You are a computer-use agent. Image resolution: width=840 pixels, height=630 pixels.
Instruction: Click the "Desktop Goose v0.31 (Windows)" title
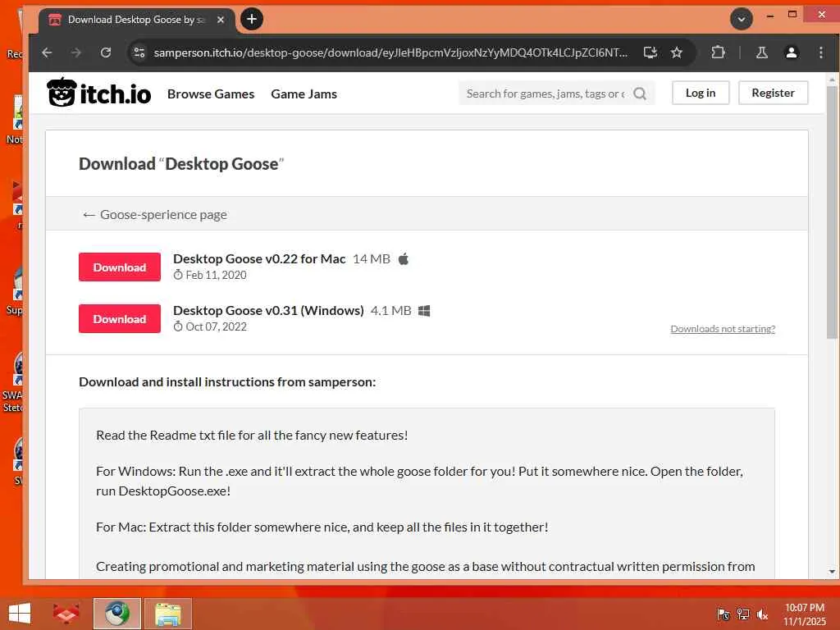pyautogui.click(x=268, y=311)
